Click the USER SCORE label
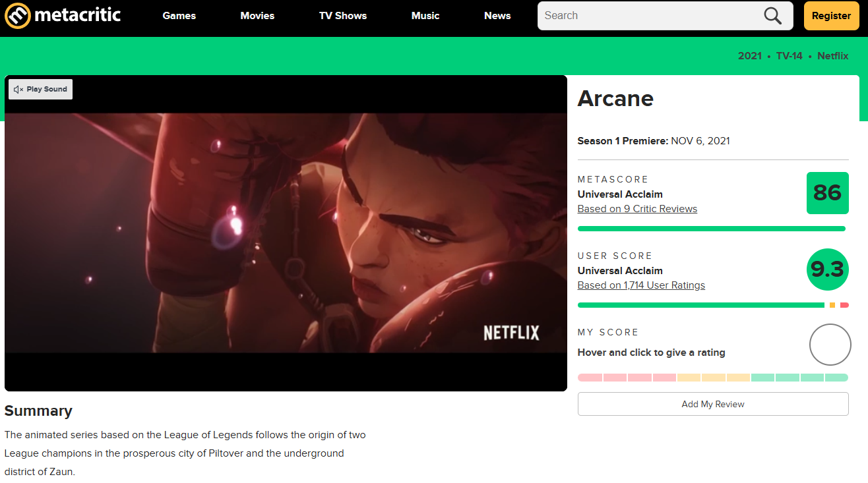Image resolution: width=868 pixels, height=483 pixels. click(615, 256)
